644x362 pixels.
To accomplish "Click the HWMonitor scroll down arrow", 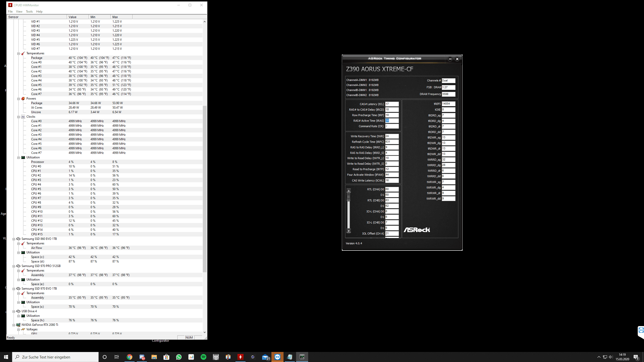I will tap(205, 332).
